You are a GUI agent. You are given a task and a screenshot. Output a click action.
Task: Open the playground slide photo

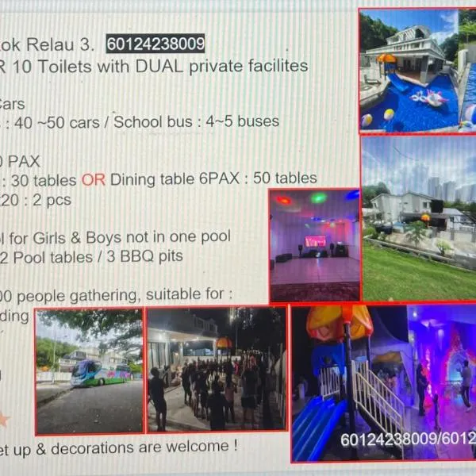click(x=349, y=381)
